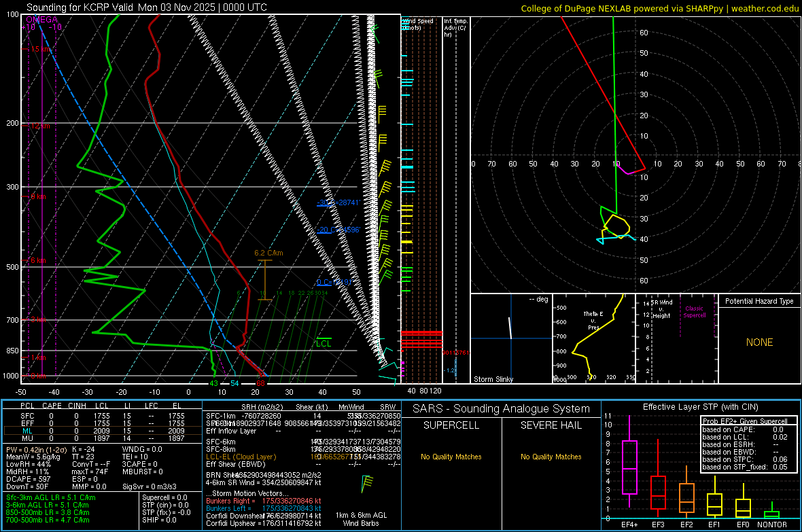This screenshot has height=532, width=802.
Task: Click the magenta OMEGA label
Action: [41, 20]
